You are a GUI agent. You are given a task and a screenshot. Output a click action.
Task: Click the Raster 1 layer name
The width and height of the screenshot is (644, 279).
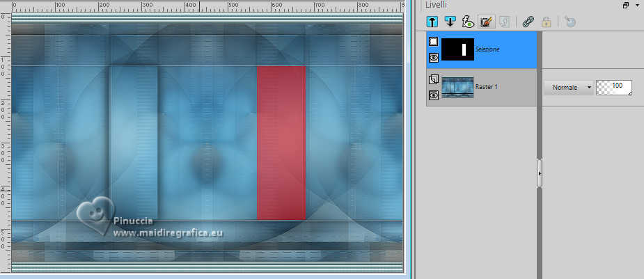486,87
